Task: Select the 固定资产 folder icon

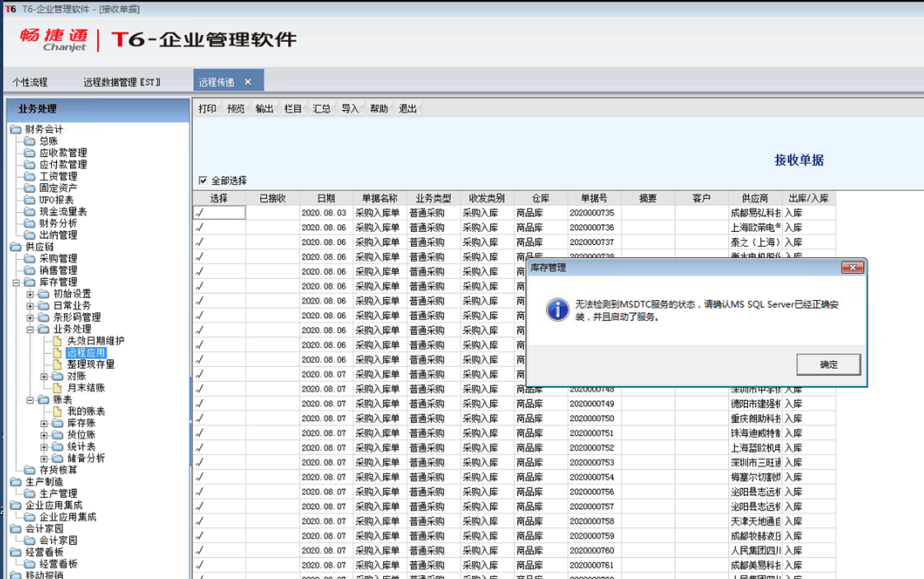Action: [x=30, y=188]
